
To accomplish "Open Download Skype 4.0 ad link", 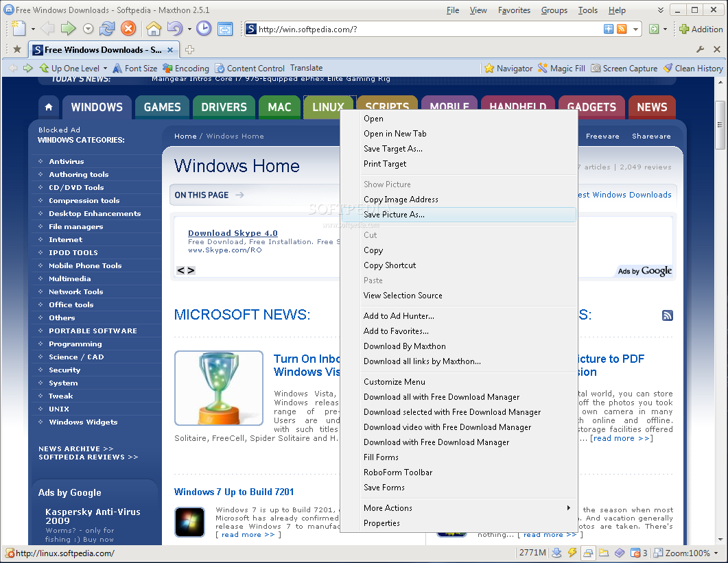I will (233, 233).
